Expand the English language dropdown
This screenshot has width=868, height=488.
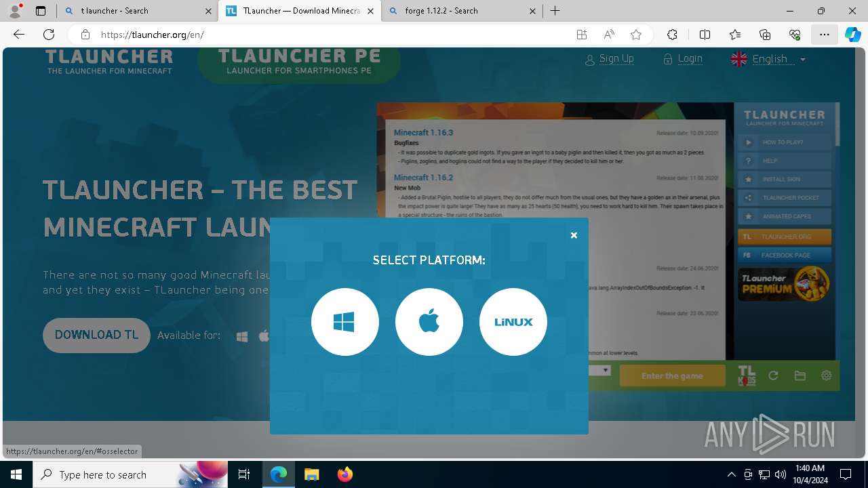(x=768, y=59)
